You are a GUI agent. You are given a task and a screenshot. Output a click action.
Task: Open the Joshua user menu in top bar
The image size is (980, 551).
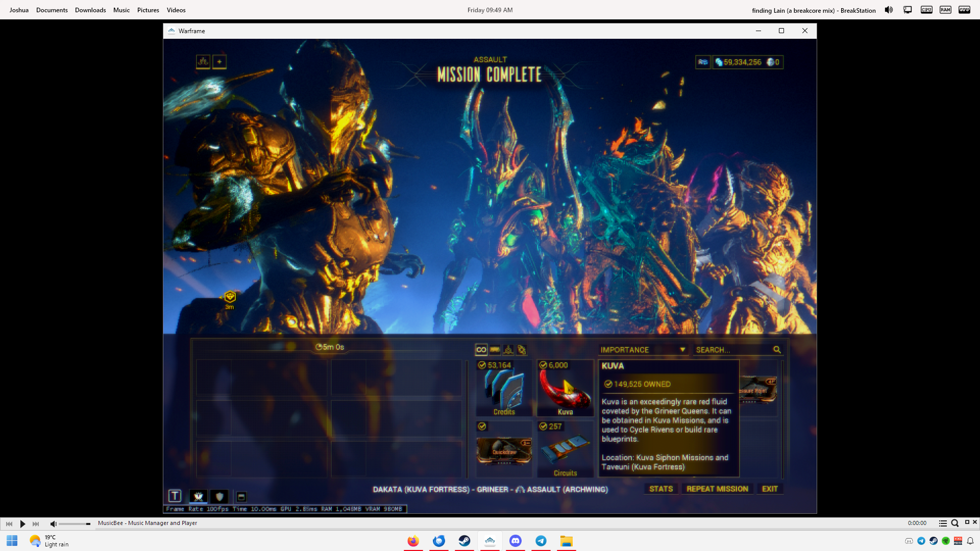pos(19,10)
